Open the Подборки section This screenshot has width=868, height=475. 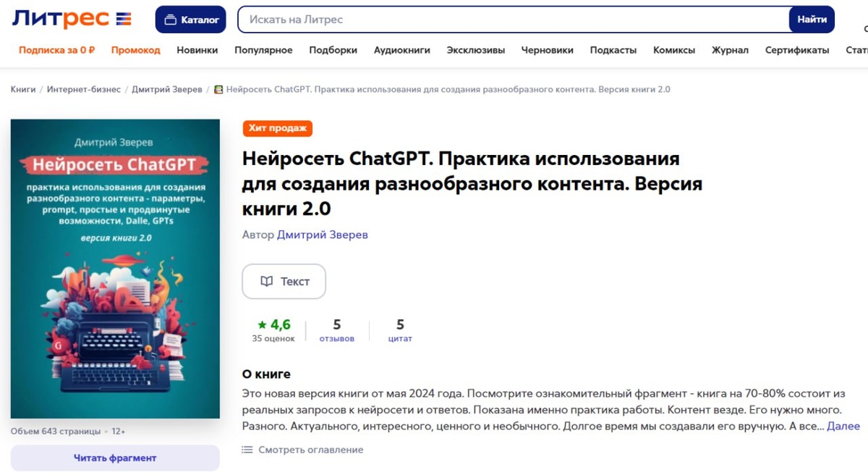pos(333,50)
